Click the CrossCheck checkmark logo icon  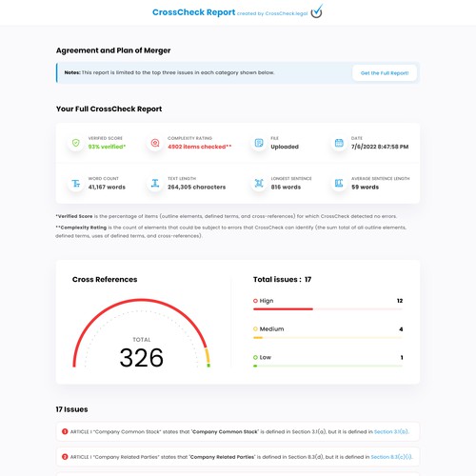(317, 11)
